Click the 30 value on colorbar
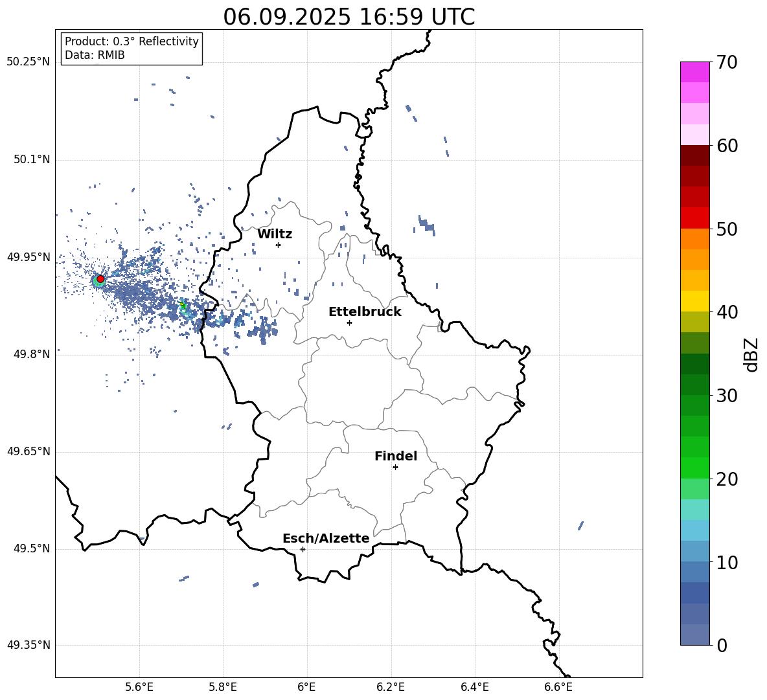 727,396
